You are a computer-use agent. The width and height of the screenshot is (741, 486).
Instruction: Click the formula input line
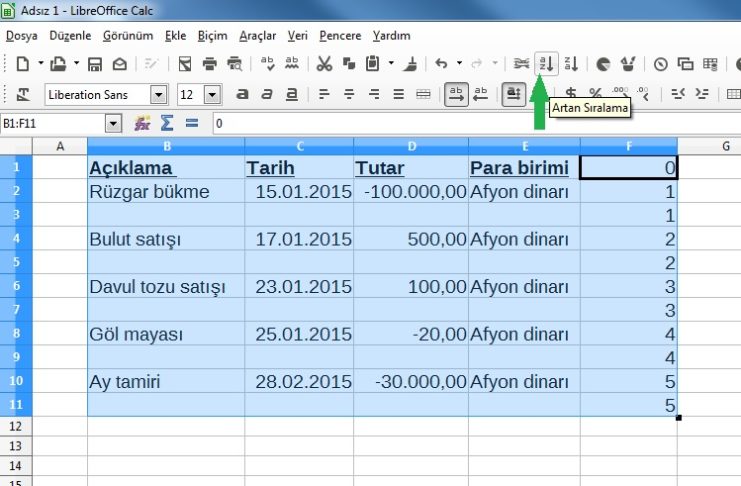pos(470,124)
